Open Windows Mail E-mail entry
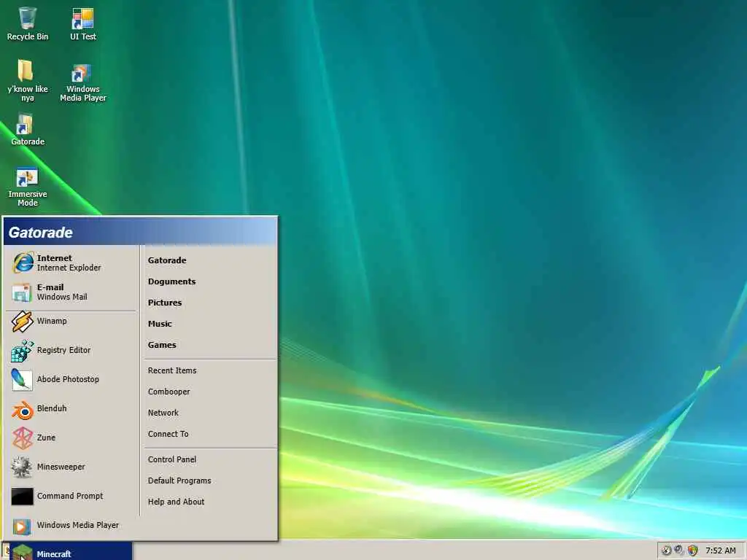 click(x=71, y=292)
